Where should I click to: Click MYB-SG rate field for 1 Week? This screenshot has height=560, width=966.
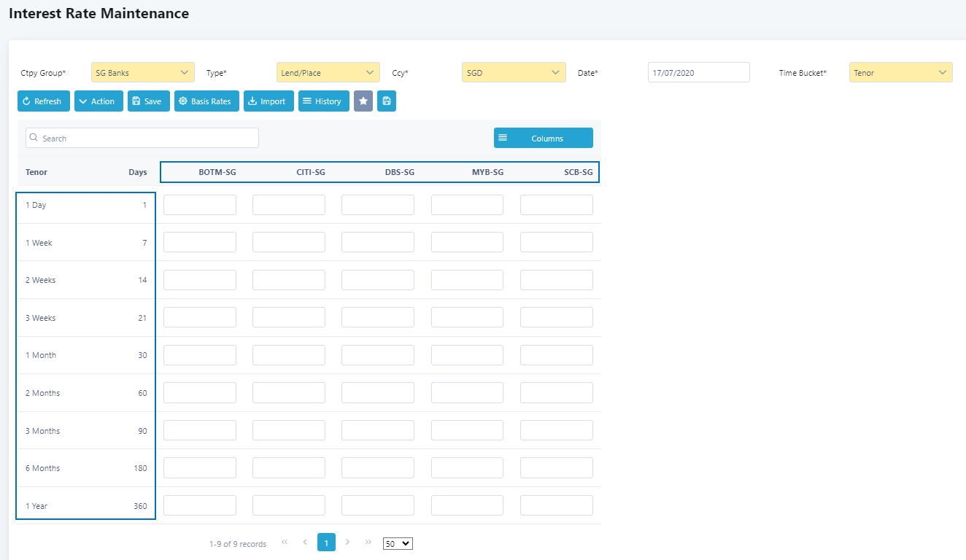467,242
